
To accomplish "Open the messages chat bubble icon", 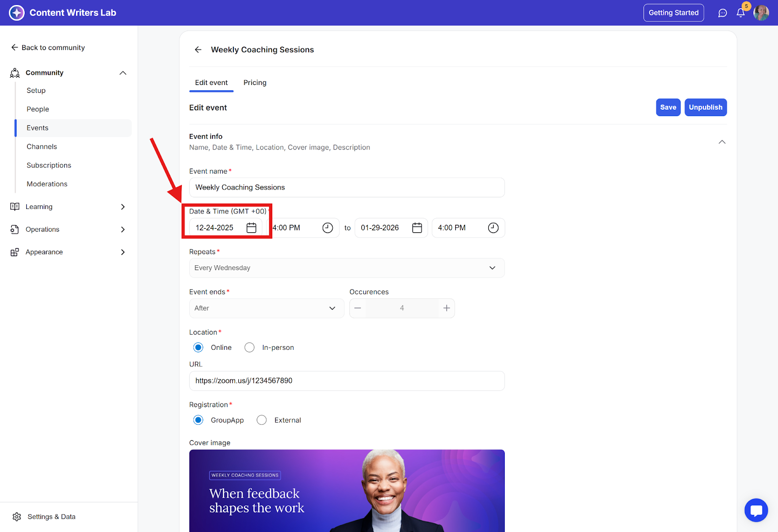I will (x=723, y=13).
